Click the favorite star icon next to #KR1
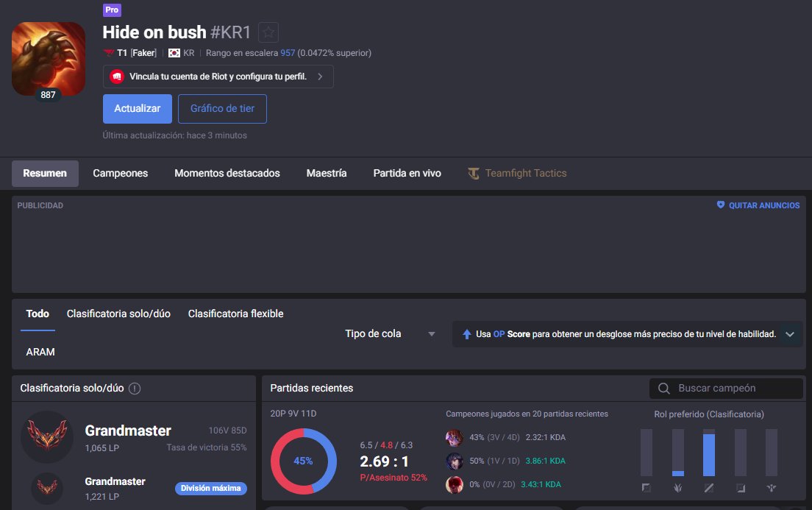Image resolution: width=812 pixels, height=510 pixels. (268, 32)
